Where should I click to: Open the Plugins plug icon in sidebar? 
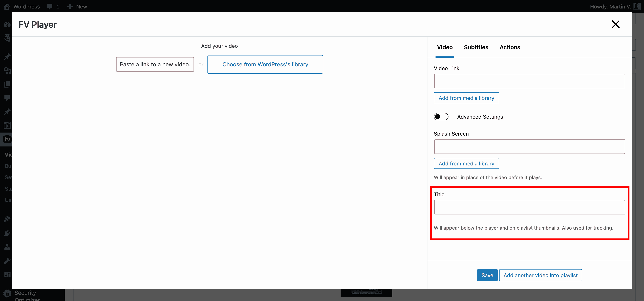click(x=7, y=233)
